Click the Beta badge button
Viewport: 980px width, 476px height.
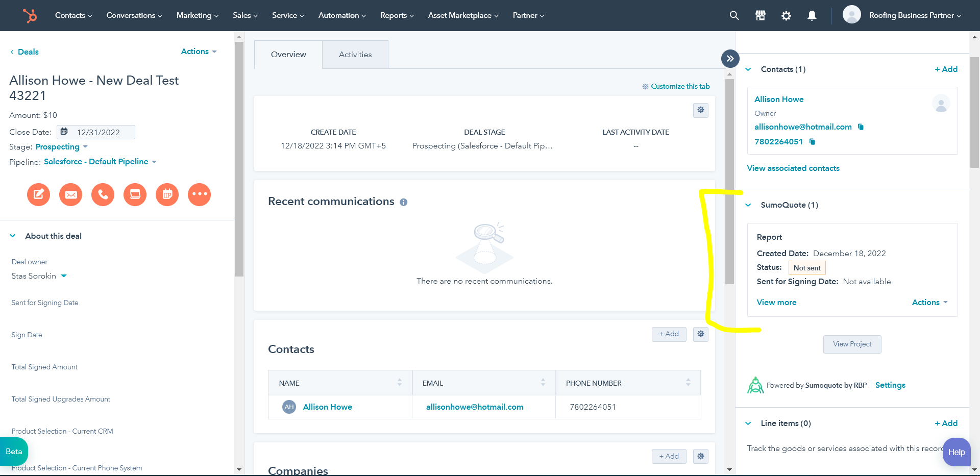(14, 452)
